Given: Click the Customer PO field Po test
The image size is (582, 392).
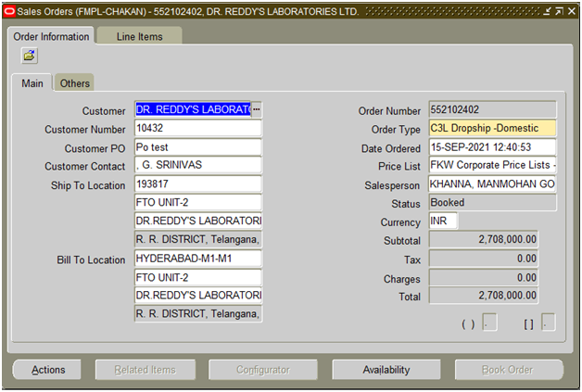Looking at the screenshot, I should click(x=198, y=147).
